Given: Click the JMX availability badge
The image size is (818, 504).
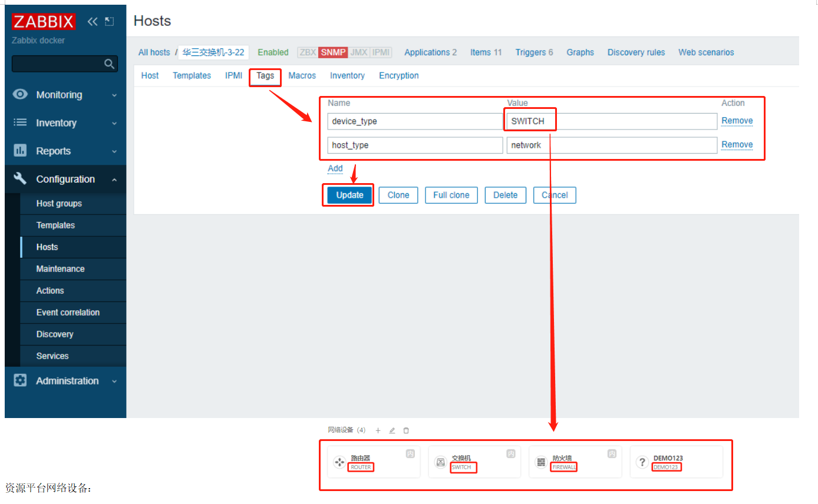Looking at the screenshot, I should [359, 52].
